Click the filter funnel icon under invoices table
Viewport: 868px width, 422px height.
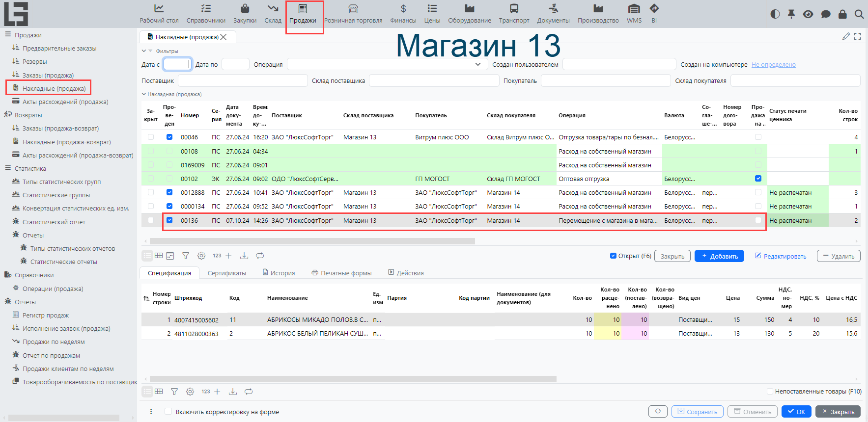[186, 256]
